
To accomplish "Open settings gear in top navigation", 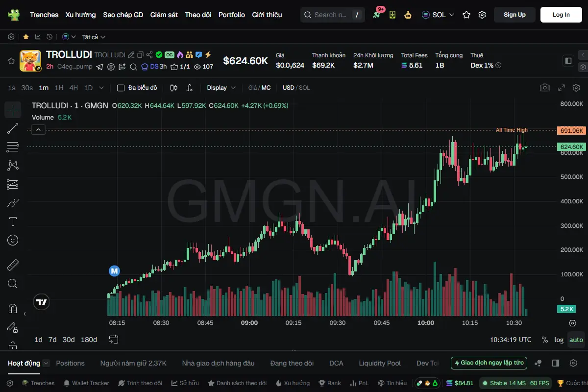I will pyautogui.click(x=482, y=15).
